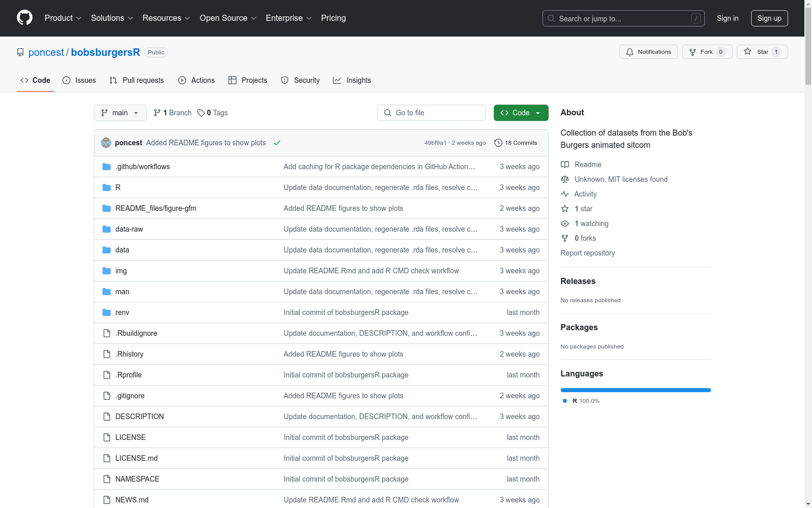Open commit 49bf9a1 hash link
The image size is (812, 508).
pos(435,143)
